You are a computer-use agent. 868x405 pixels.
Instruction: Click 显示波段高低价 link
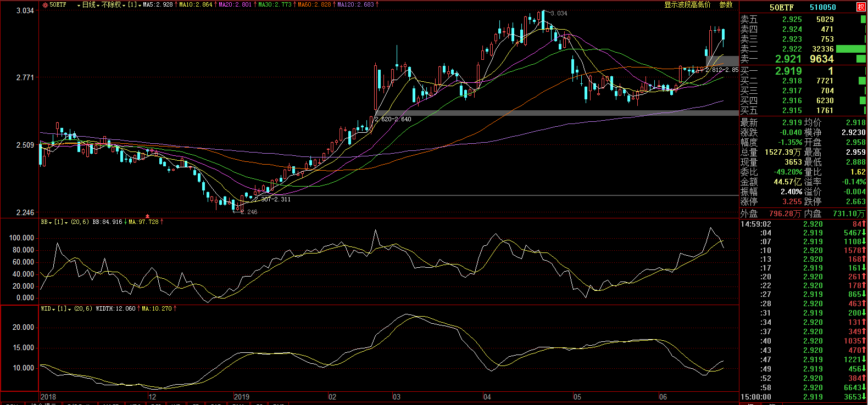[687, 4]
